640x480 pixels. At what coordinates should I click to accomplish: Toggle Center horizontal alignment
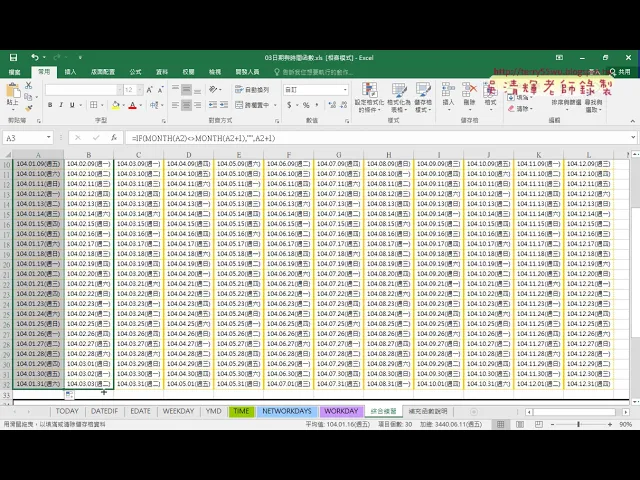186,105
